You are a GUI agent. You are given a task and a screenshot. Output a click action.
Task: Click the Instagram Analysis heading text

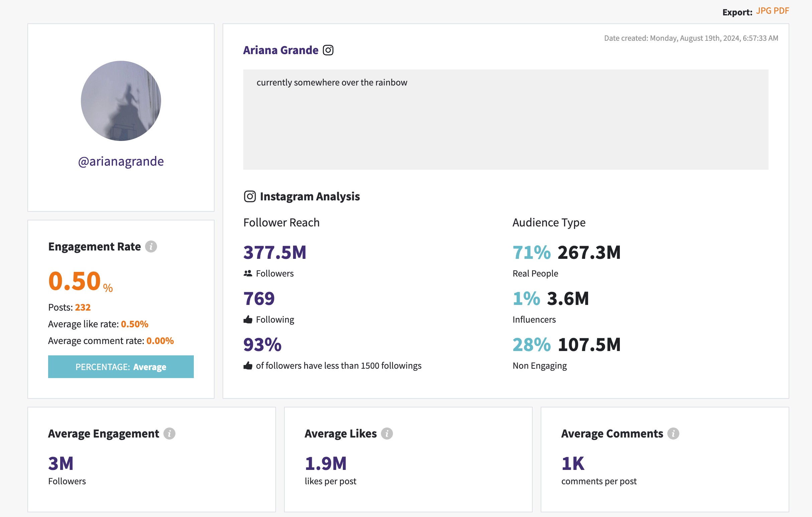point(309,196)
